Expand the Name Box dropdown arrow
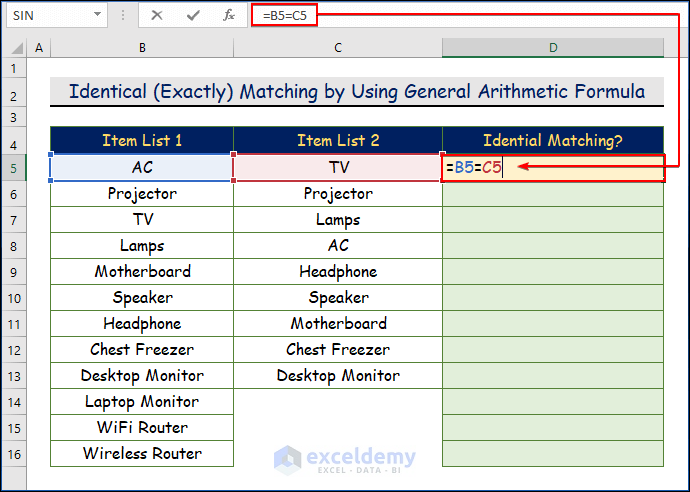This screenshot has width=690, height=492. point(97,15)
